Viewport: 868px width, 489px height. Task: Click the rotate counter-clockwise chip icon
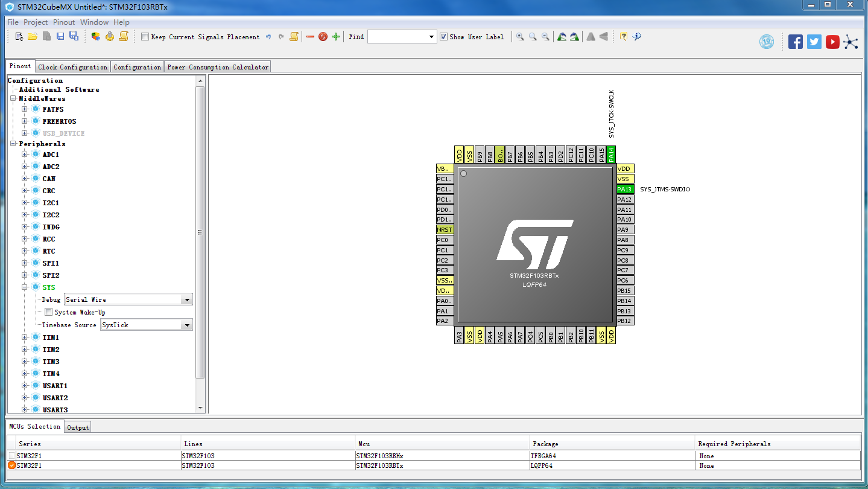point(574,37)
